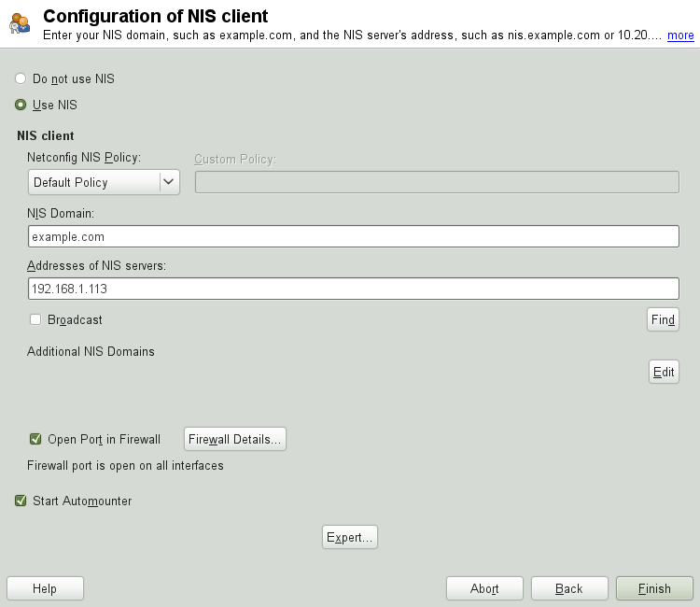The height and width of the screenshot is (607, 700).
Task: Click the 'Configuration of NIS client' title
Action: tap(155, 16)
